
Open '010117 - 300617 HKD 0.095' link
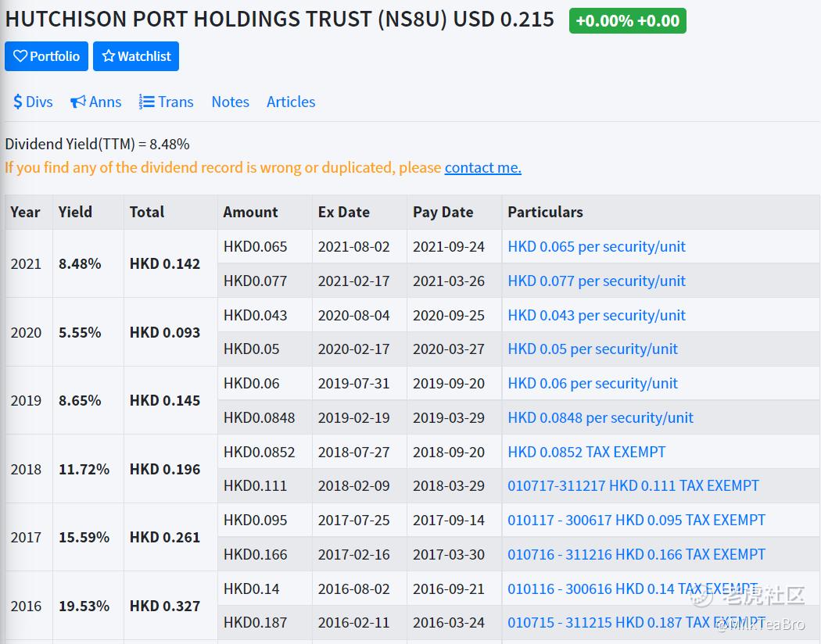pyautogui.click(x=636, y=520)
